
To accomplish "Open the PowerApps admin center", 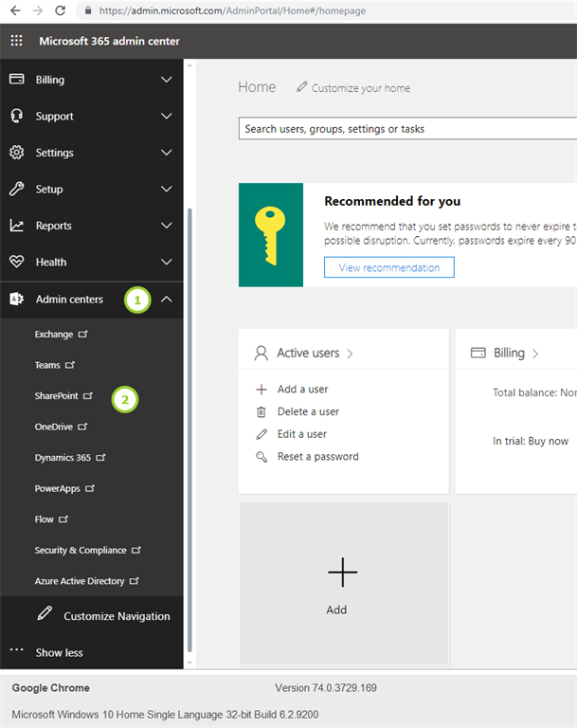I will point(57,488).
